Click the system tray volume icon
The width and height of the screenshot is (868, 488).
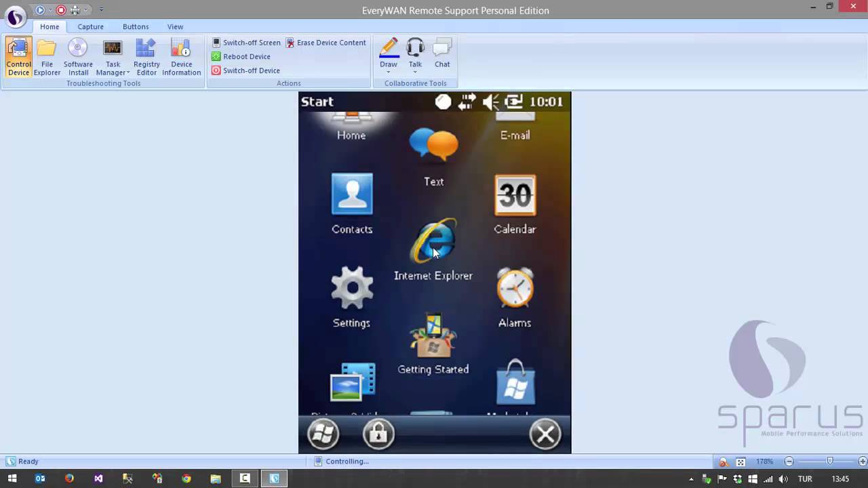(x=783, y=479)
